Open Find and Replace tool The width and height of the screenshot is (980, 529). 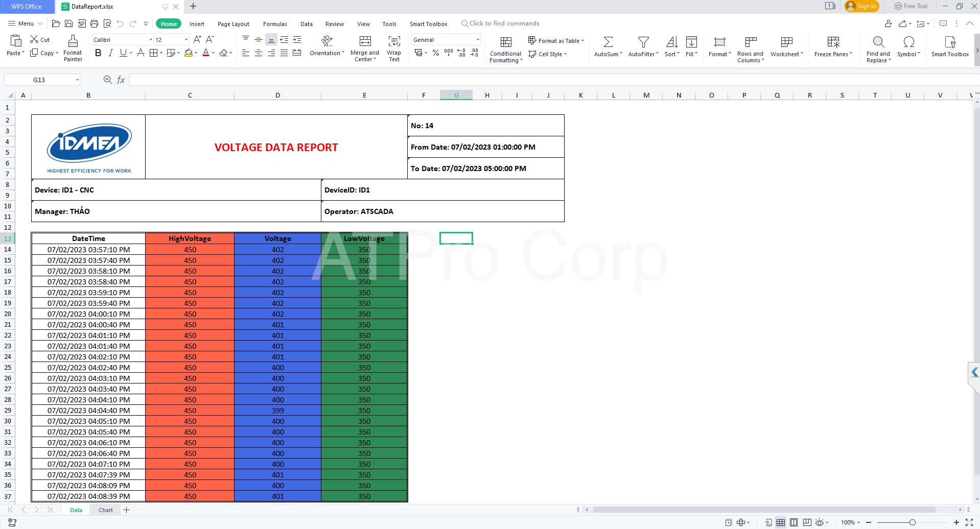pyautogui.click(x=878, y=42)
